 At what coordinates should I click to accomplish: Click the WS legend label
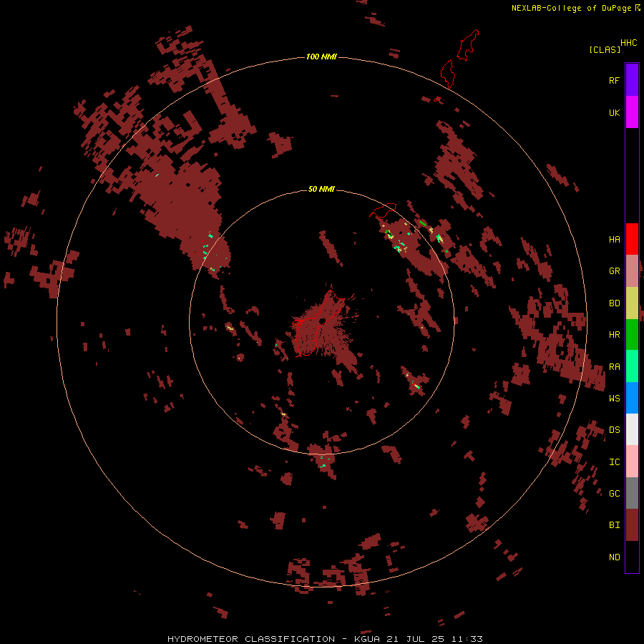click(x=614, y=399)
